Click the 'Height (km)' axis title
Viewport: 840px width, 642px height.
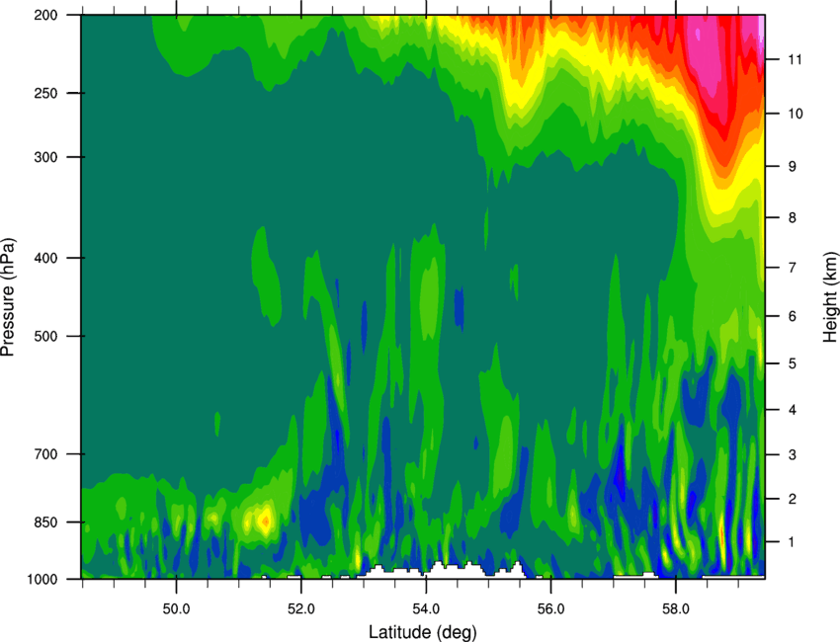(x=830, y=297)
